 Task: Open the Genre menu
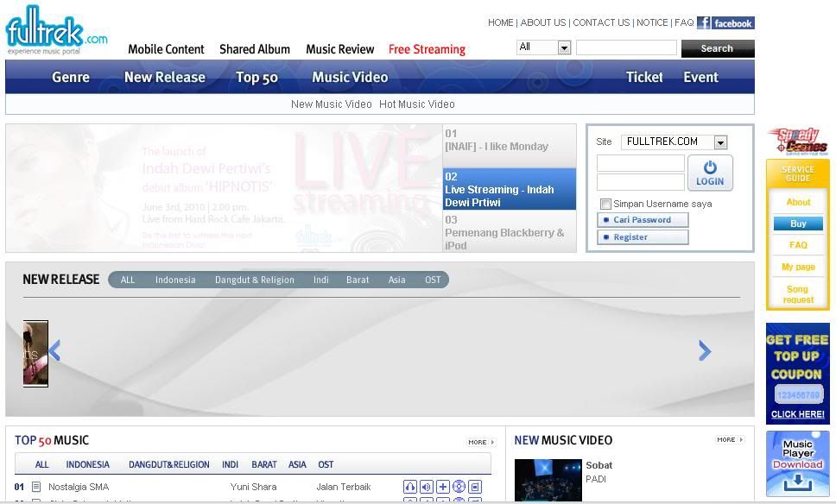coord(70,78)
